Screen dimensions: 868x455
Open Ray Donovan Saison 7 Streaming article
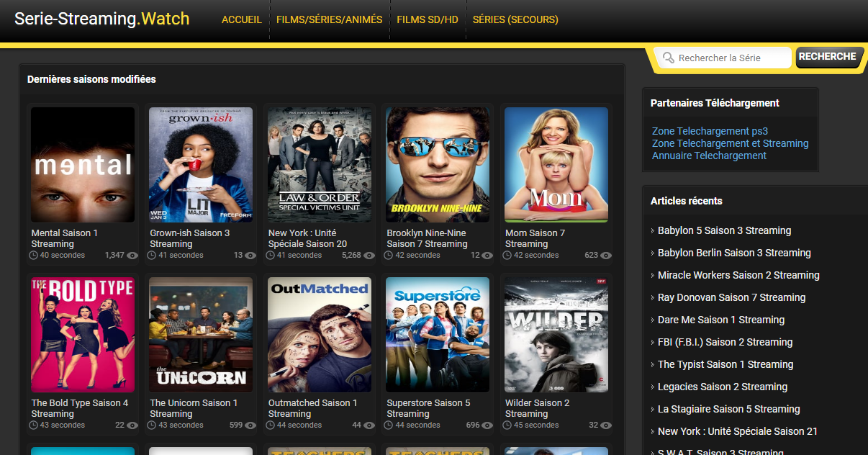[731, 297]
